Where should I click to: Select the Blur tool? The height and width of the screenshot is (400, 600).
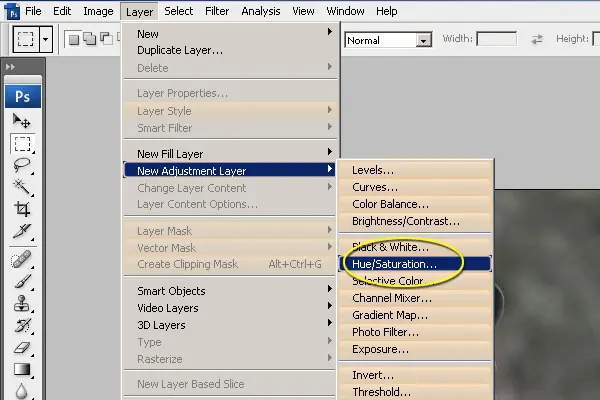click(22, 391)
